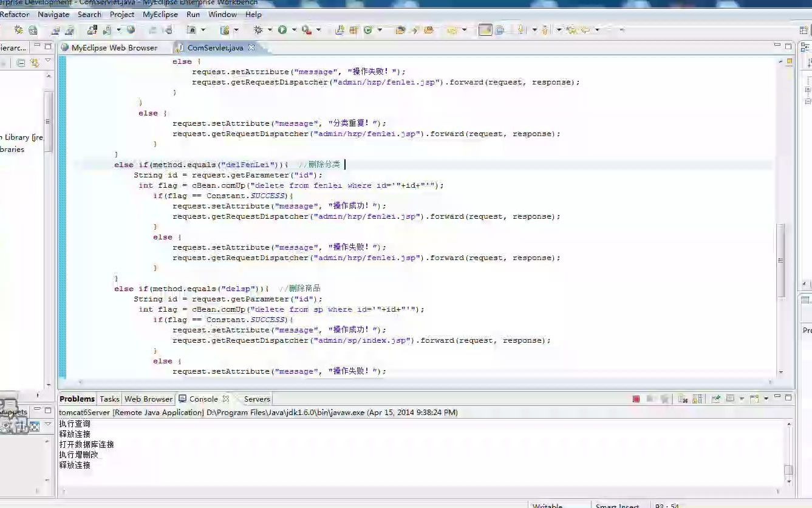Open the Back history dropdown arrow

pos(597,30)
